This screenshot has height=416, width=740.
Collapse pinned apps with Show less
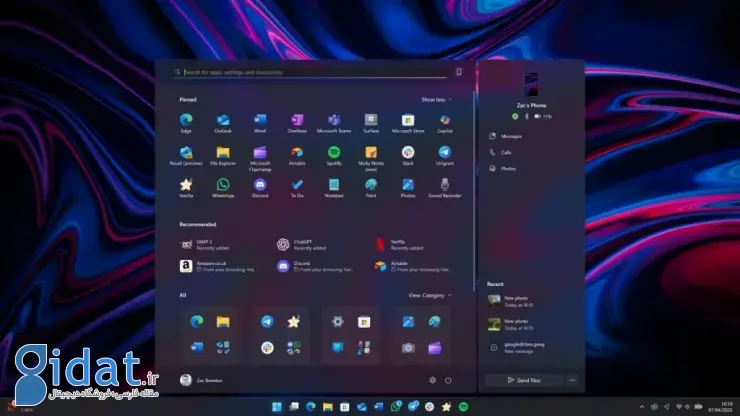(x=436, y=99)
